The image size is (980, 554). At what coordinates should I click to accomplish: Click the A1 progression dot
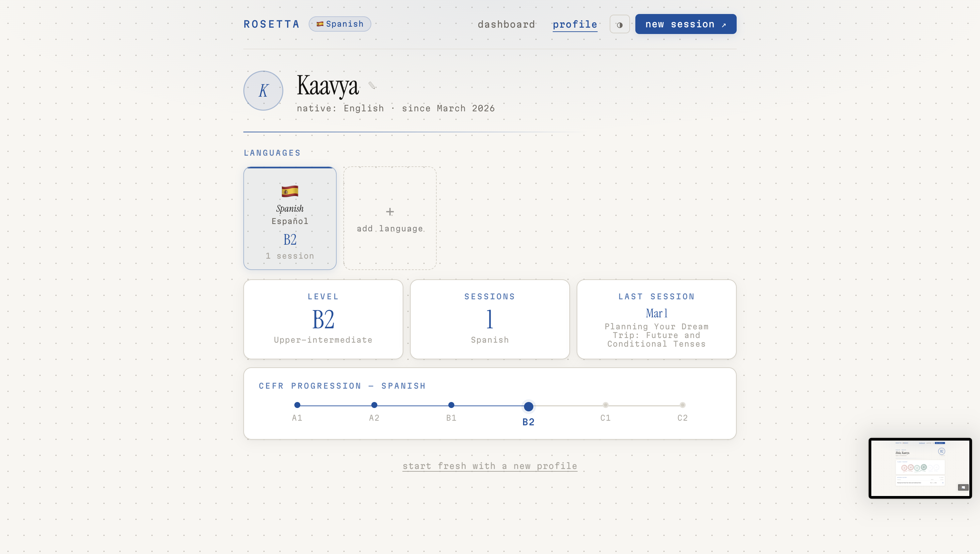(297, 405)
